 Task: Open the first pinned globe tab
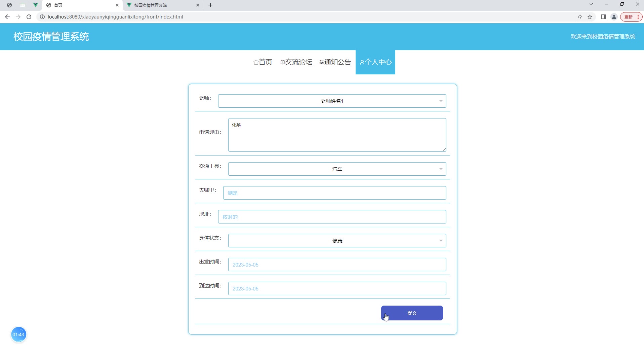9,5
